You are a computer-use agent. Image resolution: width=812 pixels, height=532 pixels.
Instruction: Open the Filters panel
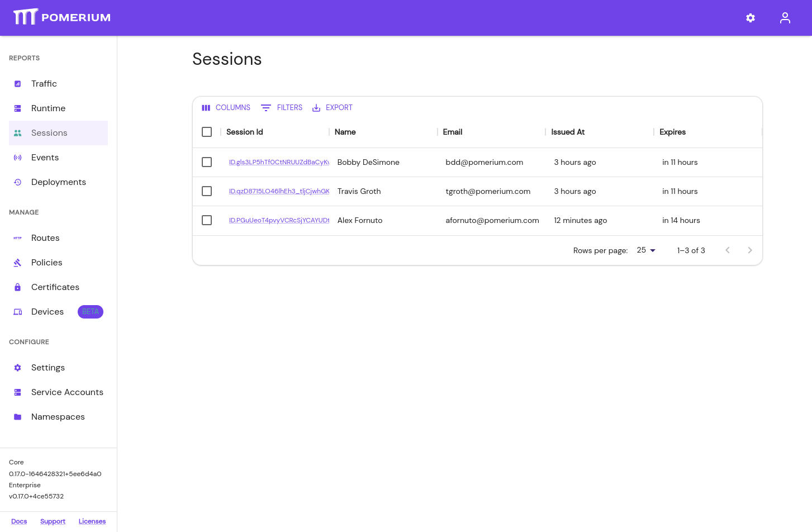coord(282,108)
